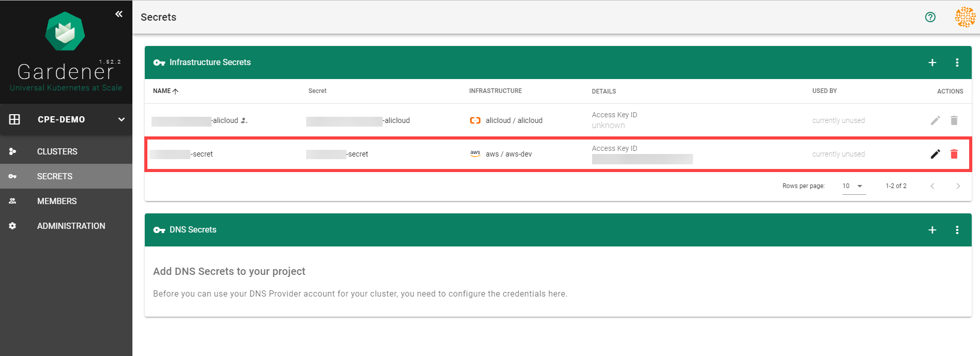Image resolution: width=980 pixels, height=356 pixels.
Task: Open the user avatar menu
Action: pyautogui.click(x=964, y=17)
